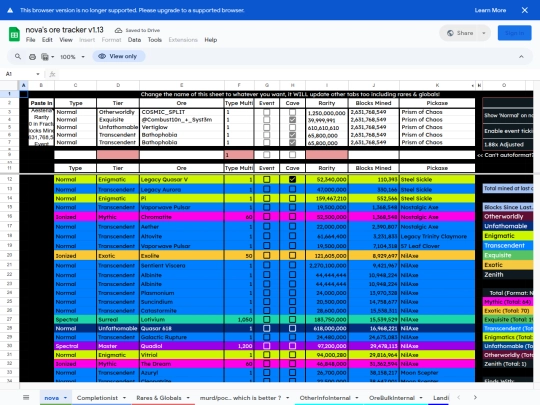Click Learn More in the banner
Screen dimensions: 540x405
tap(490, 10)
